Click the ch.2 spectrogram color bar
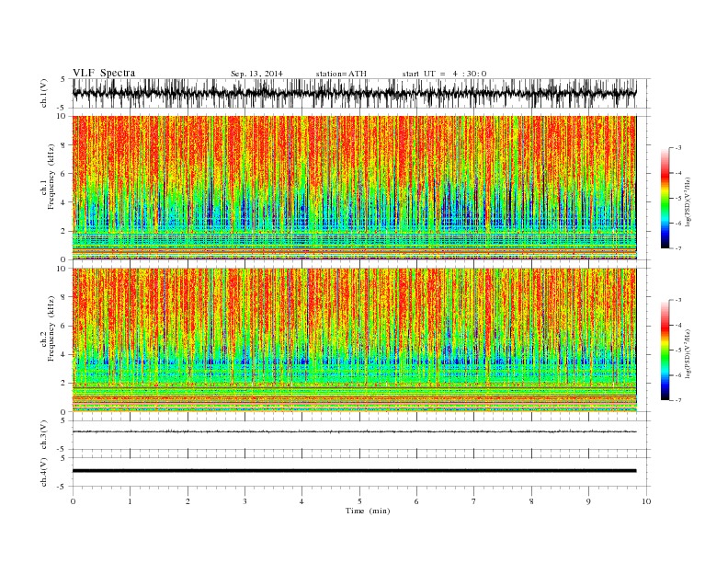This screenshot has width=728, height=563. [x=665, y=350]
